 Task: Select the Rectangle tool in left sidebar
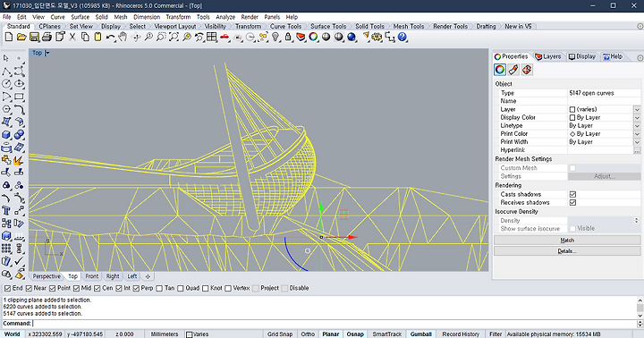(x=19, y=97)
